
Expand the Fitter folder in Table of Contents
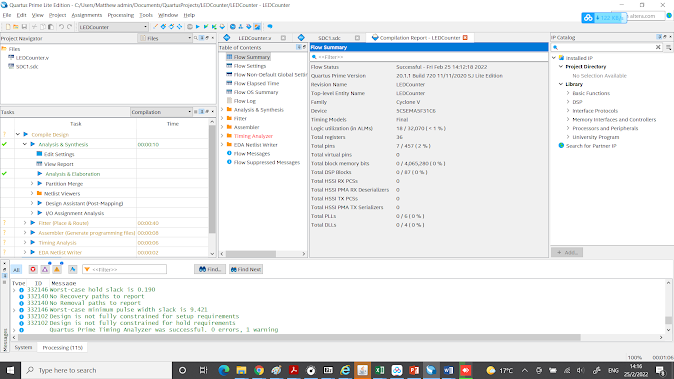click(x=222, y=118)
